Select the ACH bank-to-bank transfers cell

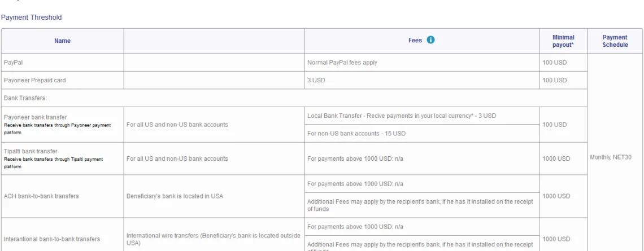(63, 196)
